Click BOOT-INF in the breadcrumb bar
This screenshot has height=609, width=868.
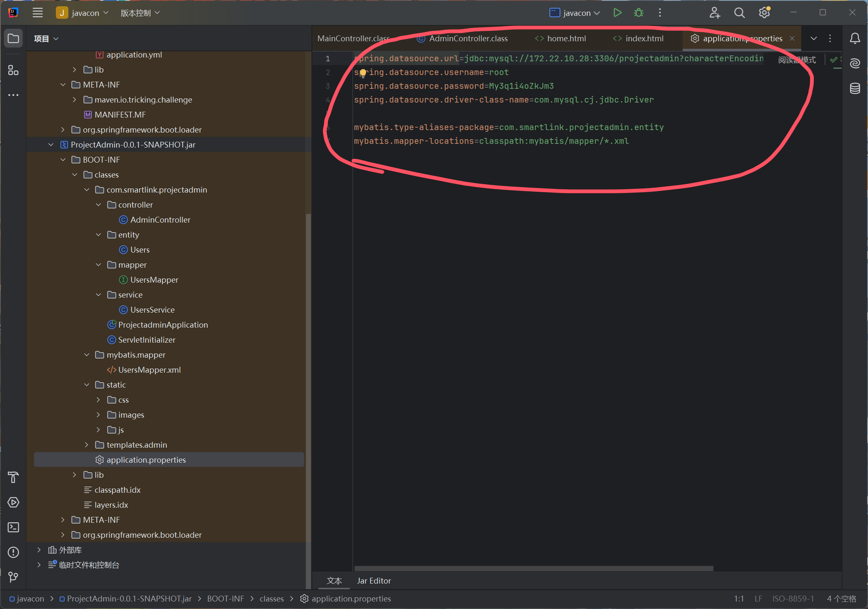[x=226, y=599]
